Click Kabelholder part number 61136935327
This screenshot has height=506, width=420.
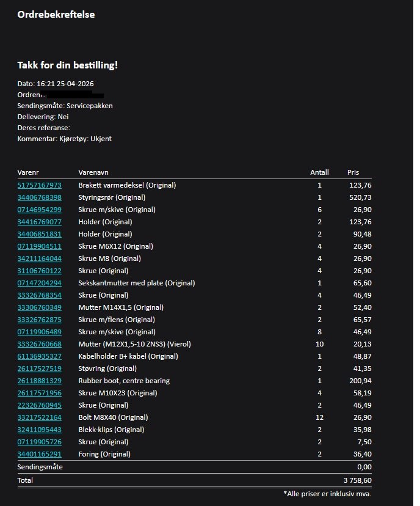pyautogui.click(x=39, y=356)
